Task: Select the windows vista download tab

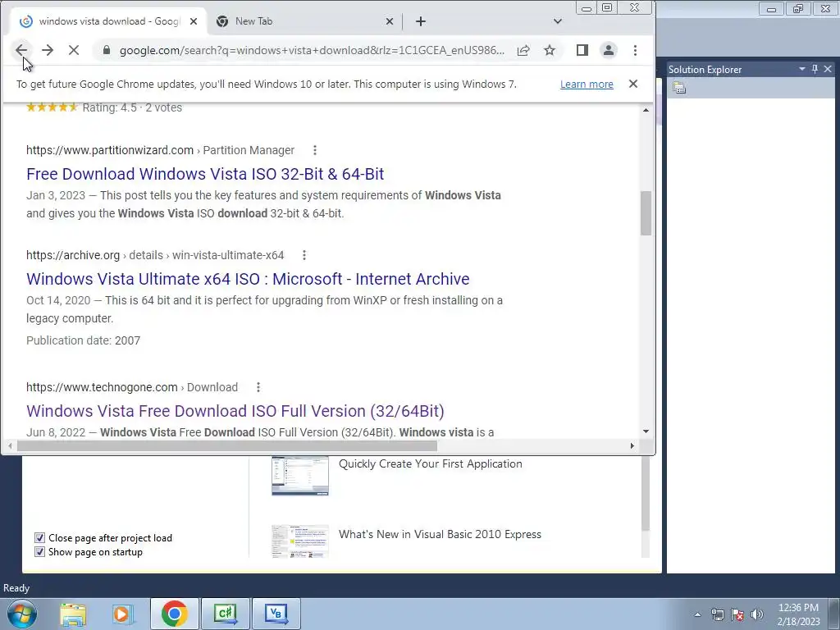Action: click(x=109, y=21)
